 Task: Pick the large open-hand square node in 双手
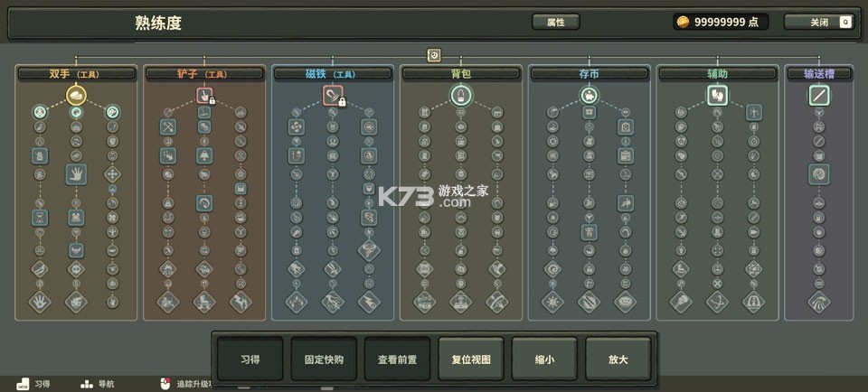(x=76, y=174)
